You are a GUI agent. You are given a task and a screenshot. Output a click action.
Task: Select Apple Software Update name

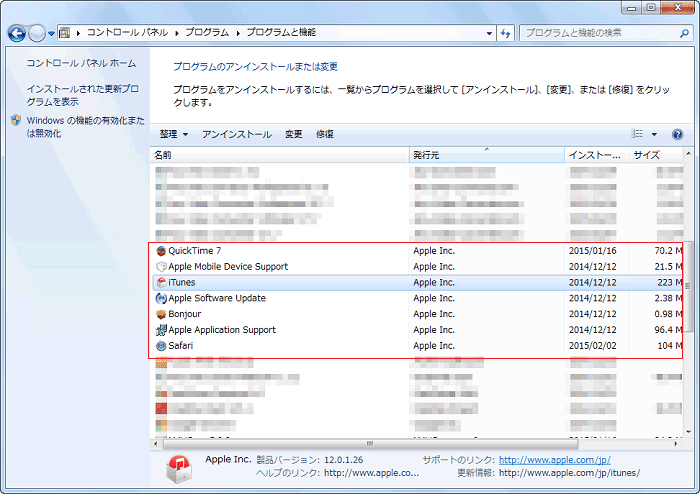pyautogui.click(x=217, y=298)
